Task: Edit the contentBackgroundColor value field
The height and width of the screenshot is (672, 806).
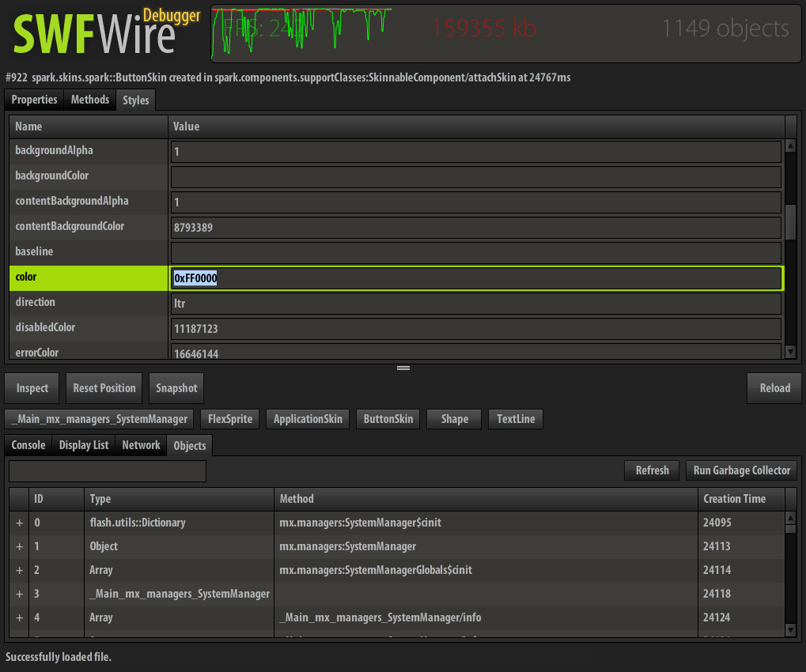Action: click(x=476, y=228)
